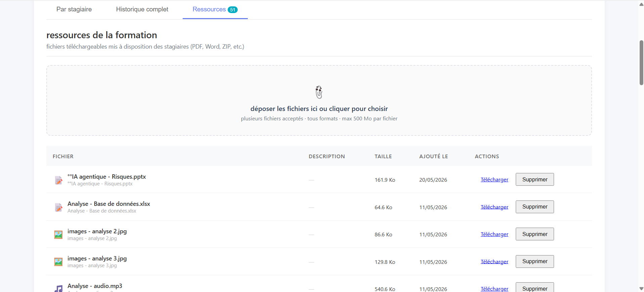Viewport: 644px width, 292px height.
Task: Click the scrollbar up arrow
Action: 641,4
